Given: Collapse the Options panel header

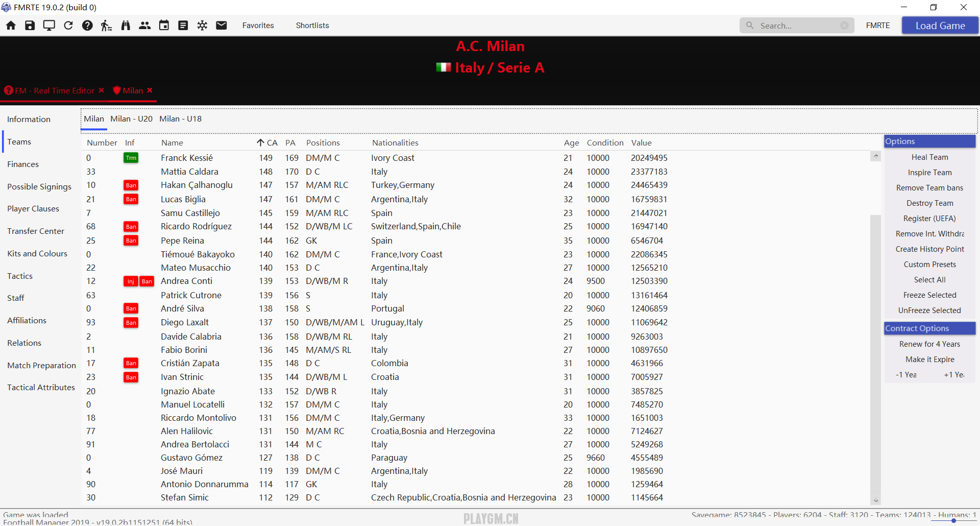Looking at the screenshot, I should pyautogui.click(x=930, y=141).
